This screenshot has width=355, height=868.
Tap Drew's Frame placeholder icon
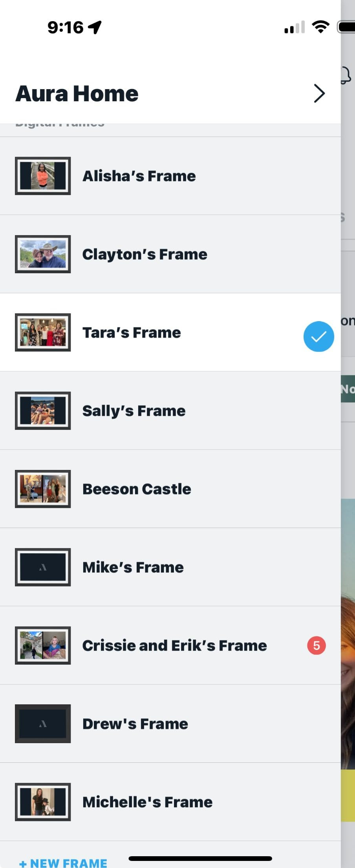click(x=43, y=724)
